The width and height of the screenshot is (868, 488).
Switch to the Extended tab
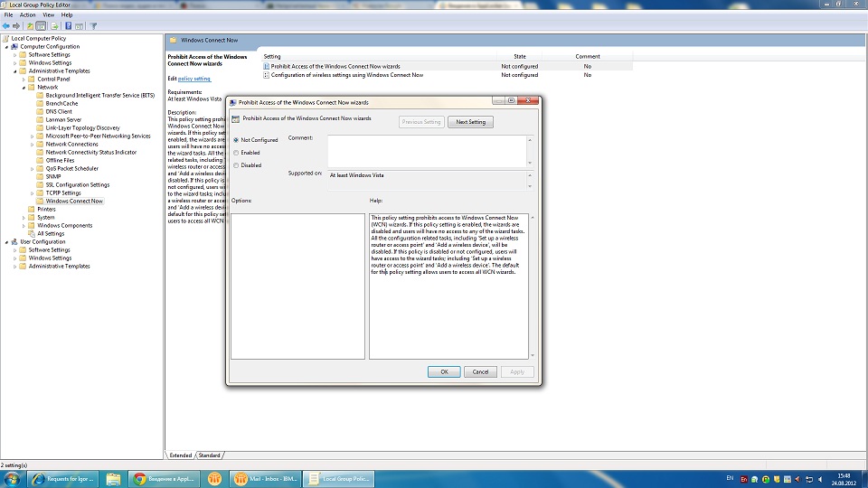[x=181, y=455]
